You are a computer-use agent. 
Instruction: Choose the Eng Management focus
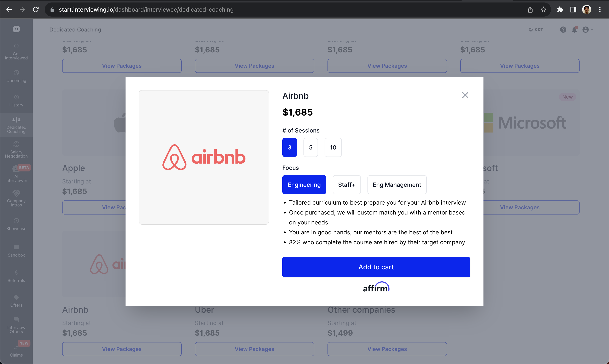(x=396, y=185)
